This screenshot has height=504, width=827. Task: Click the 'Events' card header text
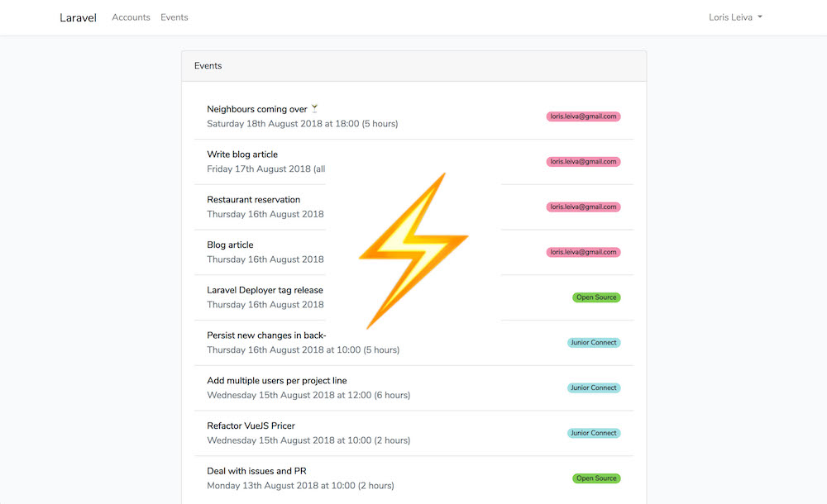tap(208, 66)
